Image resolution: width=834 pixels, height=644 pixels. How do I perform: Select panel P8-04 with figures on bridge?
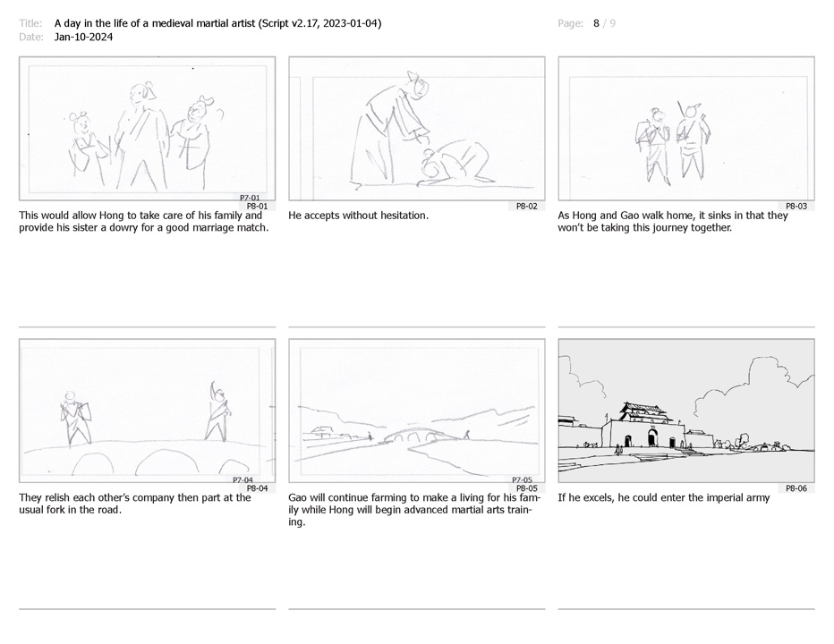(148, 411)
